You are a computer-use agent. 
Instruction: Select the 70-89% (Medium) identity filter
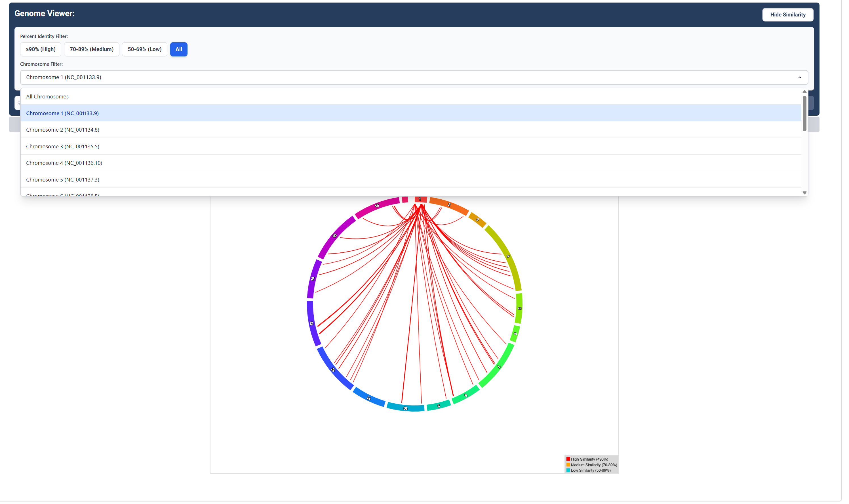coord(91,49)
